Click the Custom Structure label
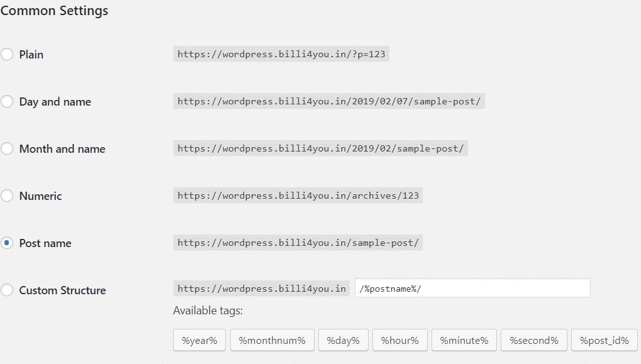 tap(62, 290)
